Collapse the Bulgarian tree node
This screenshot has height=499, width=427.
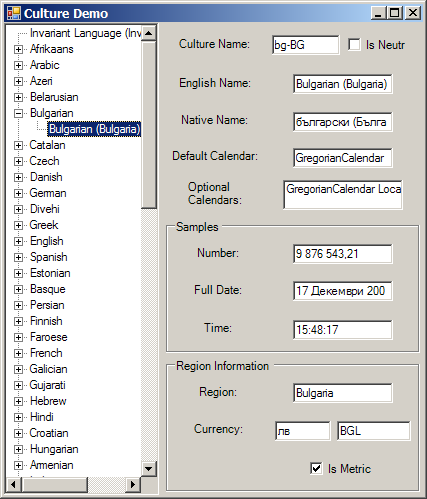pyautogui.click(x=18, y=114)
